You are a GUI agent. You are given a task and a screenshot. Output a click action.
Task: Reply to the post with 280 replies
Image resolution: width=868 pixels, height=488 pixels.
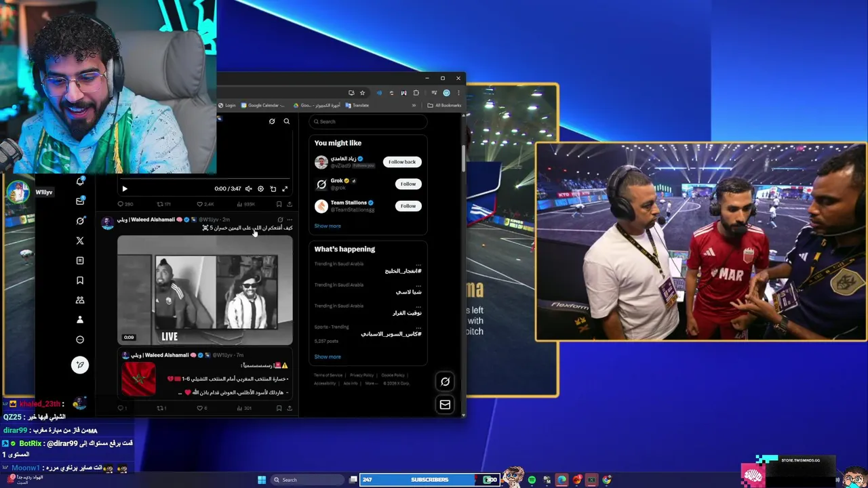tap(125, 204)
